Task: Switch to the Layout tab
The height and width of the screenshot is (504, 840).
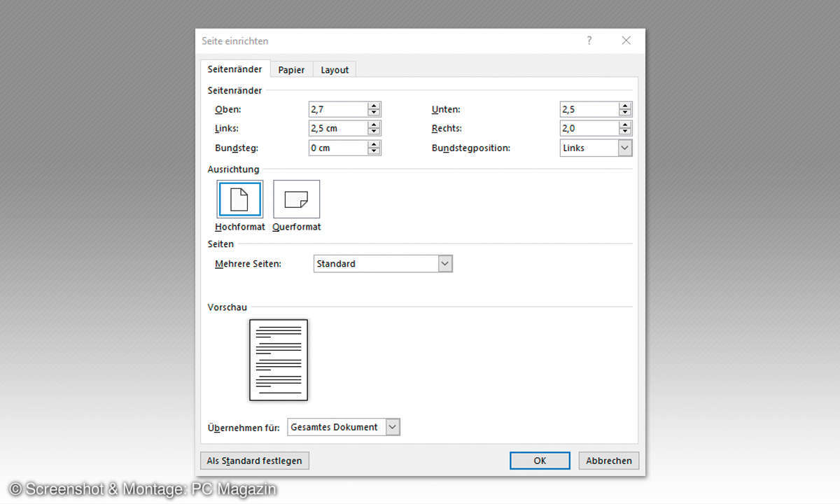Action: 335,69
